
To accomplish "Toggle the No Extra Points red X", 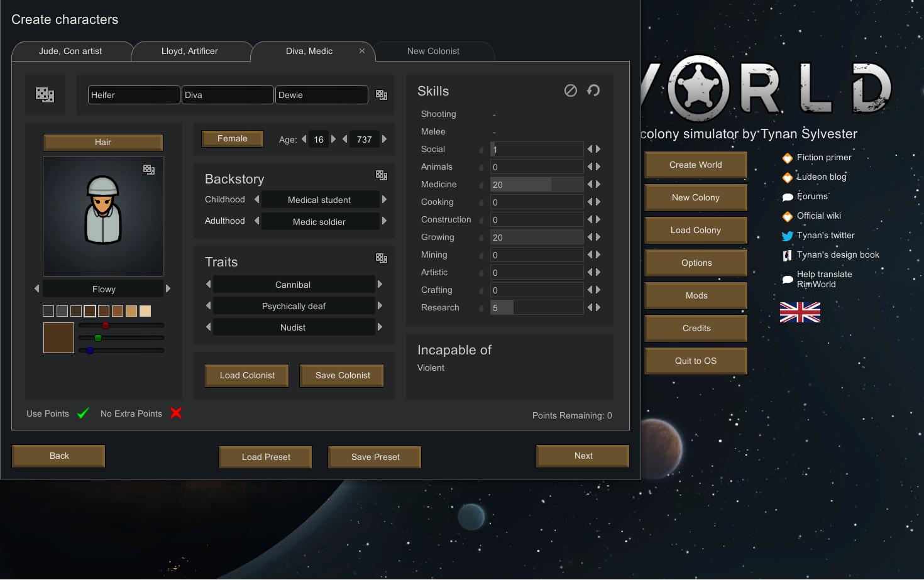I will 176,413.
